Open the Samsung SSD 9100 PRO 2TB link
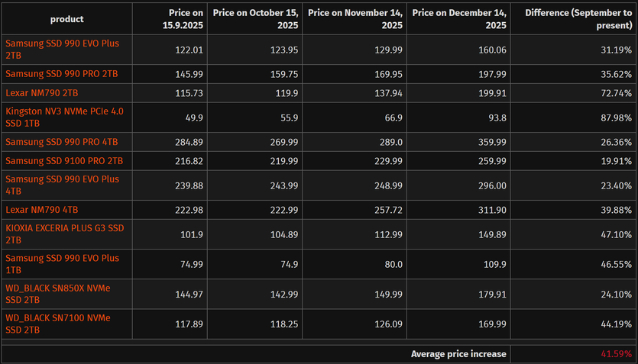 tap(64, 161)
